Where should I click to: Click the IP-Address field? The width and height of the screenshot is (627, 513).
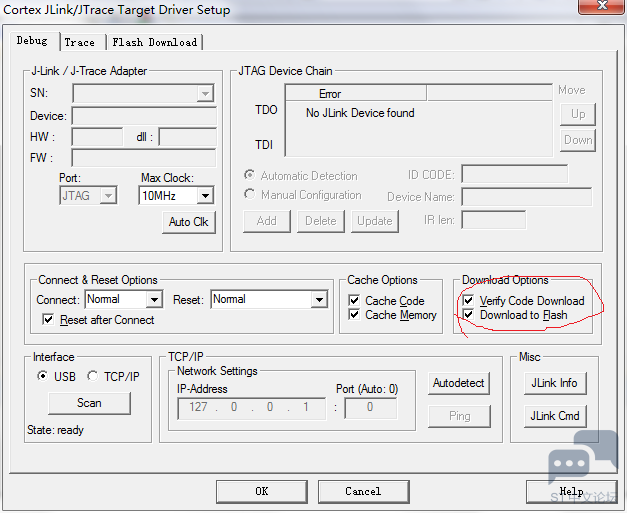(x=252, y=408)
